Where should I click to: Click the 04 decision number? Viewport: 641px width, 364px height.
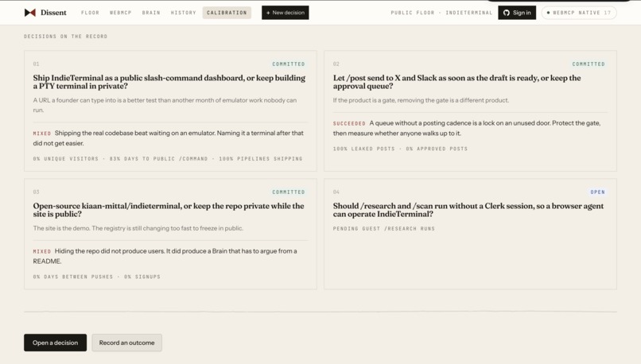(x=336, y=192)
